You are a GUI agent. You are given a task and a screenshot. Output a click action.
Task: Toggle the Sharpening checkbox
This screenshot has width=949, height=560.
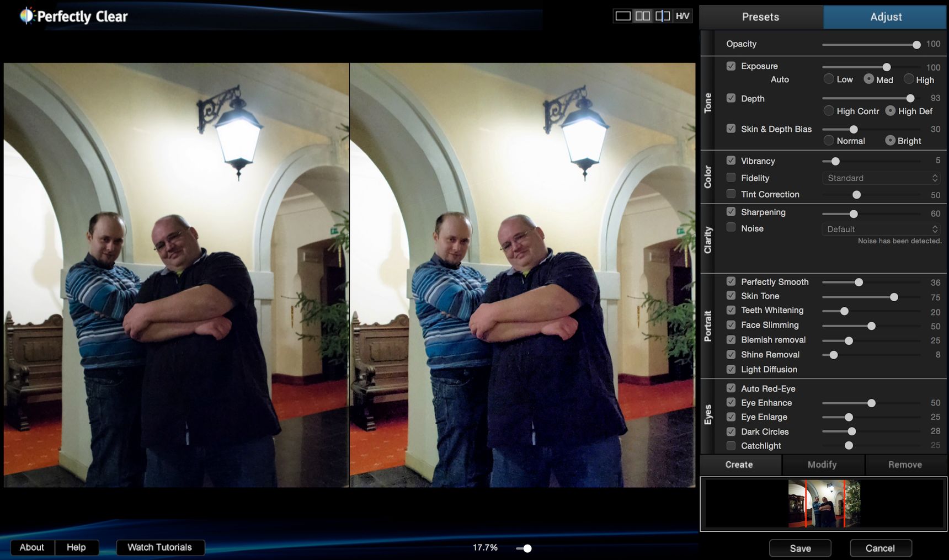point(731,211)
